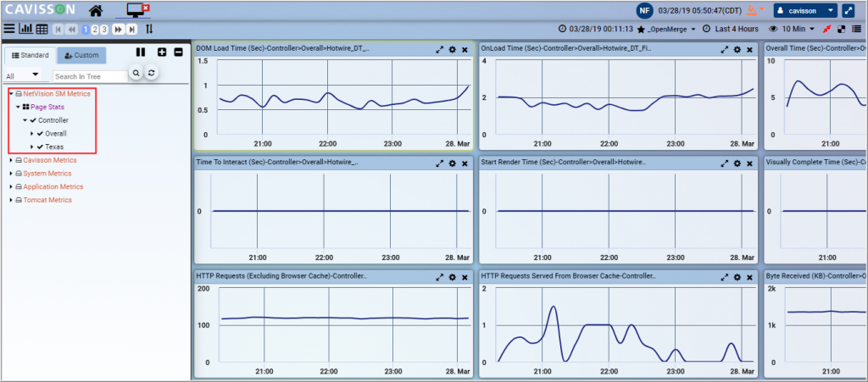Screen dimensions: 868x382
Task: Switch to the Standard tab
Action: pos(31,55)
